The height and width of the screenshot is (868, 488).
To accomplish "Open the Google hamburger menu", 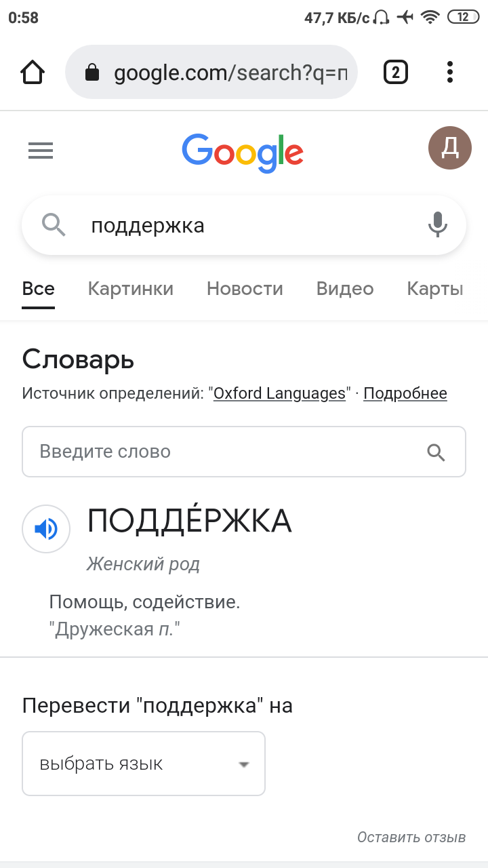I will [41, 151].
